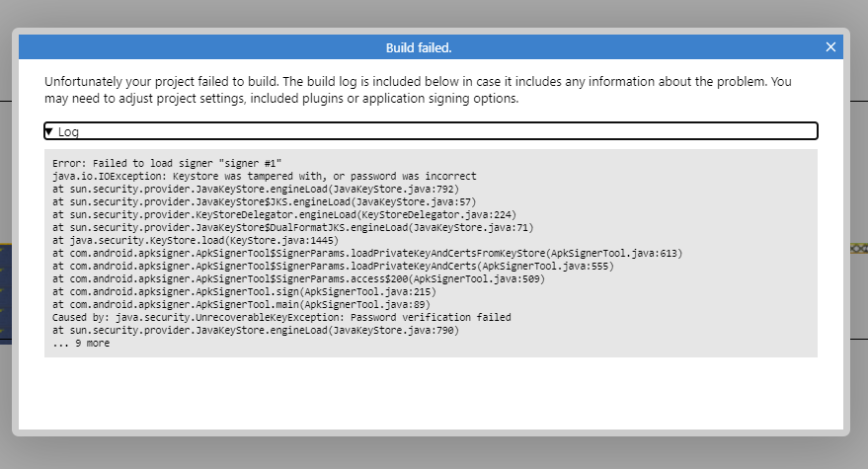This screenshot has width=868, height=469.
Task: Click the DualFormatJKS.engineLoad stack trace line
Action: (x=293, y=227)
